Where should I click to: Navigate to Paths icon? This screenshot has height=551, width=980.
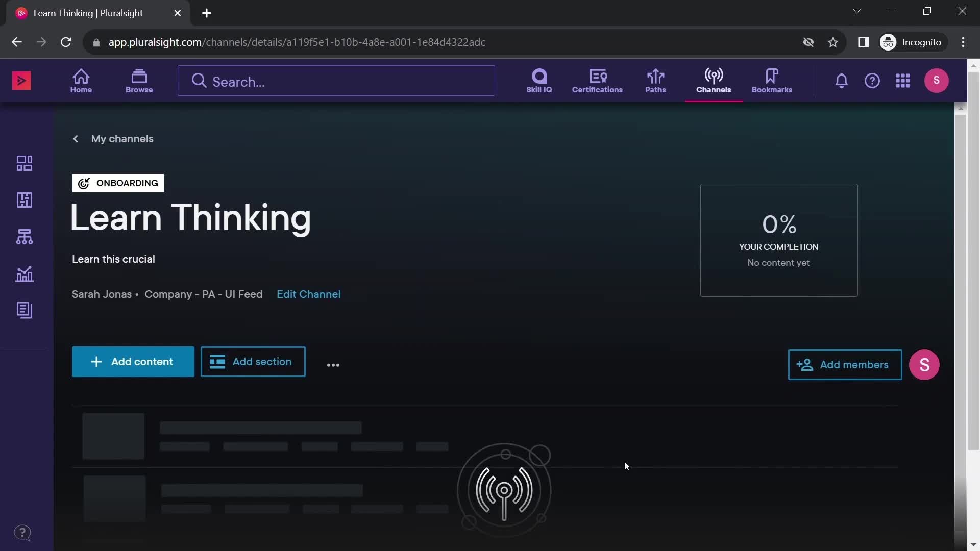(655, 80)
